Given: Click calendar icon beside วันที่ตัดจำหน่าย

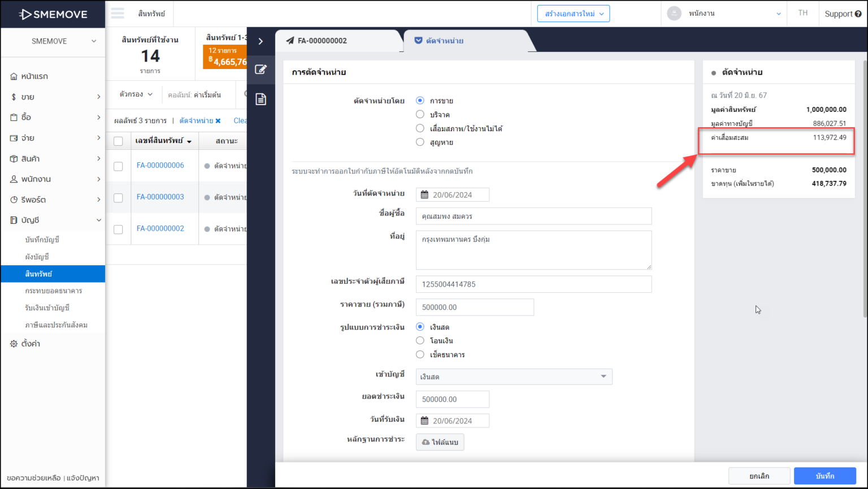Looking at the screenshot, I should [x=424, y=195].
